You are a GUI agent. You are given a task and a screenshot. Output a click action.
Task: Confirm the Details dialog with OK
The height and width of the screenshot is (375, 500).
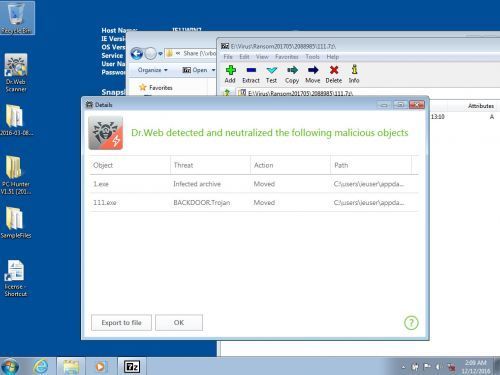(x=179, y=323)
